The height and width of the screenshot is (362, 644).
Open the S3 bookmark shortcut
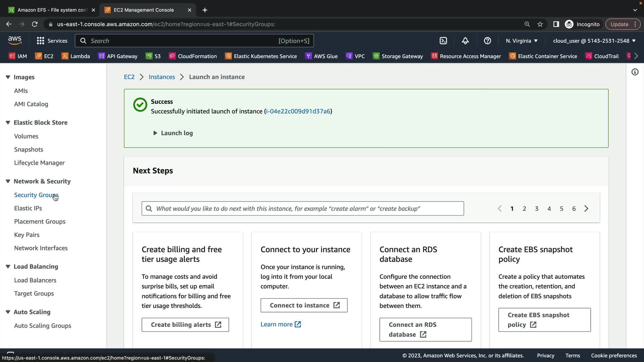point(153,56)
